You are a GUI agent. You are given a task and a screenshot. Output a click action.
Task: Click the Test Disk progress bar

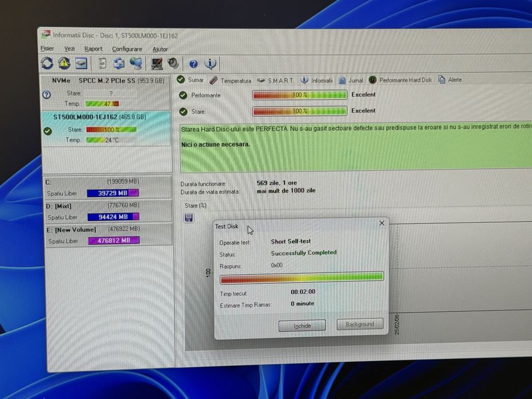302,278
